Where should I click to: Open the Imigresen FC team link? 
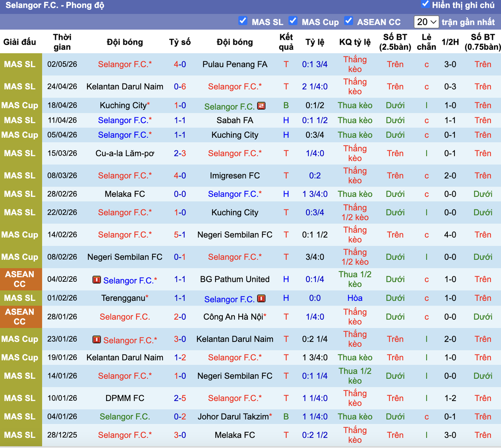tap(235, 176)
